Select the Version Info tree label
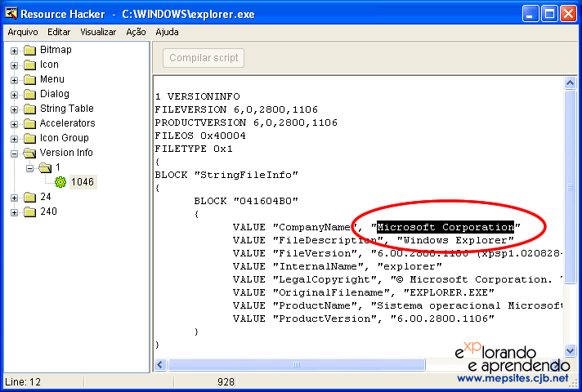Screen dimensions: 582x392 click(66, 153)
